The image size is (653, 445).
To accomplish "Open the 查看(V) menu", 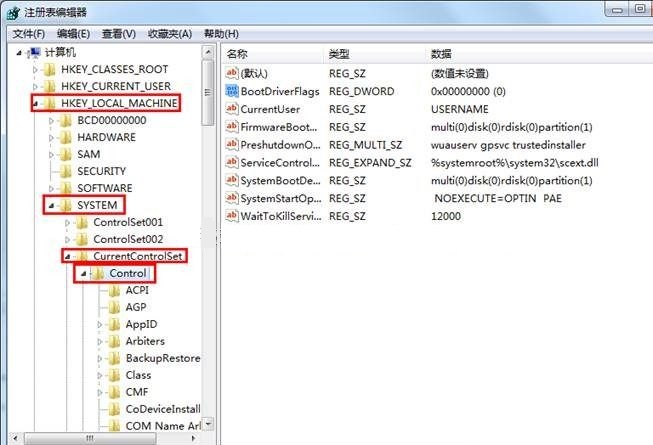I will [119, 34].
